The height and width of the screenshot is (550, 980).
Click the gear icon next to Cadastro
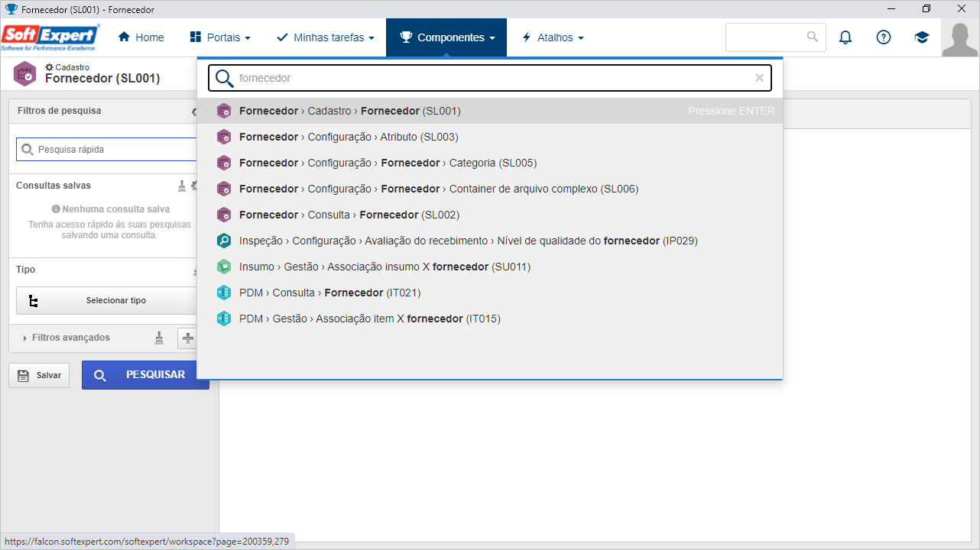50,67
